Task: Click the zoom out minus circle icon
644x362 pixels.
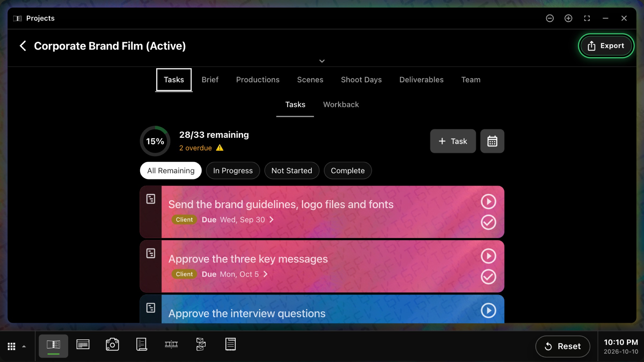Action: point(550,18)
